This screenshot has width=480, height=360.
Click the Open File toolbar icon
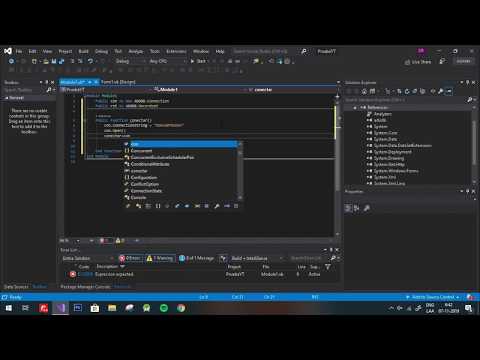pyautogui.click(x=46, y=61)
